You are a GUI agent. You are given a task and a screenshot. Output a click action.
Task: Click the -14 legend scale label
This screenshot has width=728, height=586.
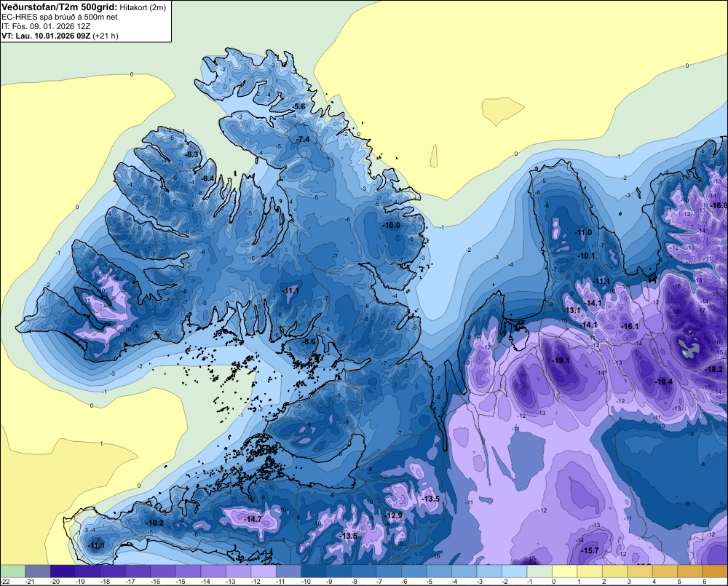(x=205, y=582)
